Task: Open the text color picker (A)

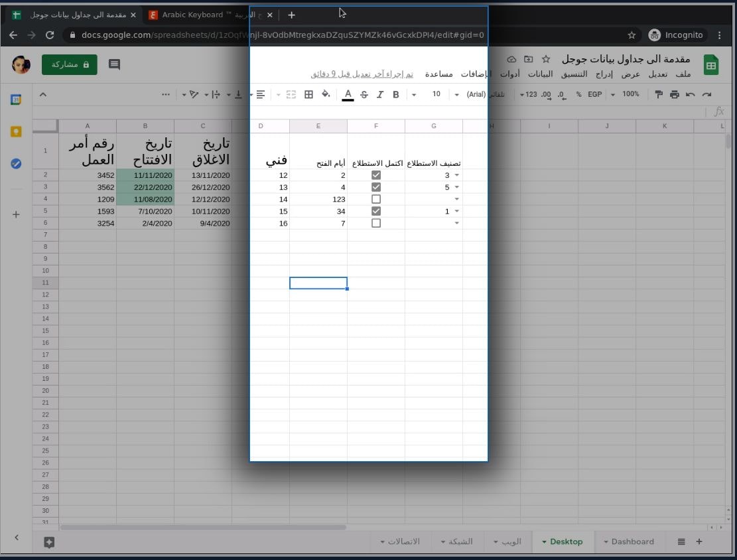Action: tap(348, 94)
